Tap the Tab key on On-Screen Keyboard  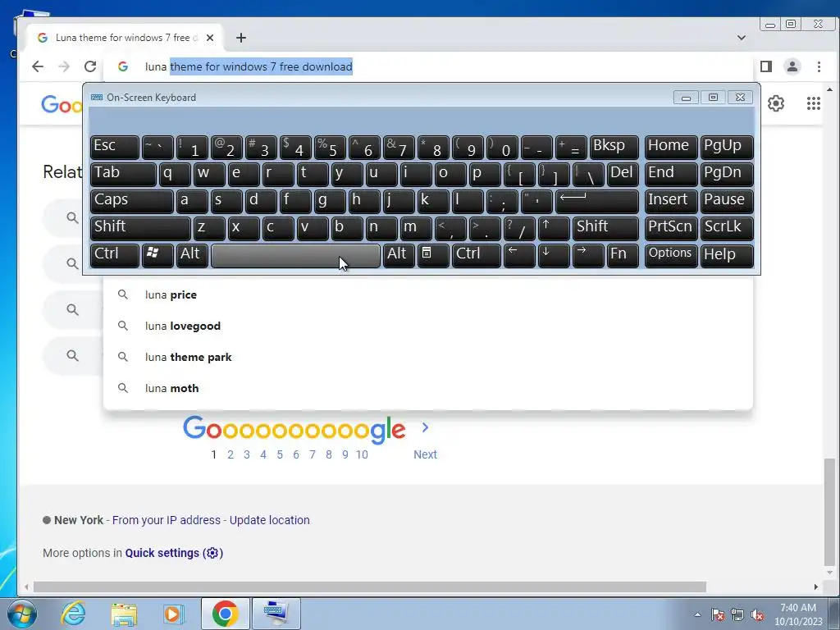(x=123, y=174)
